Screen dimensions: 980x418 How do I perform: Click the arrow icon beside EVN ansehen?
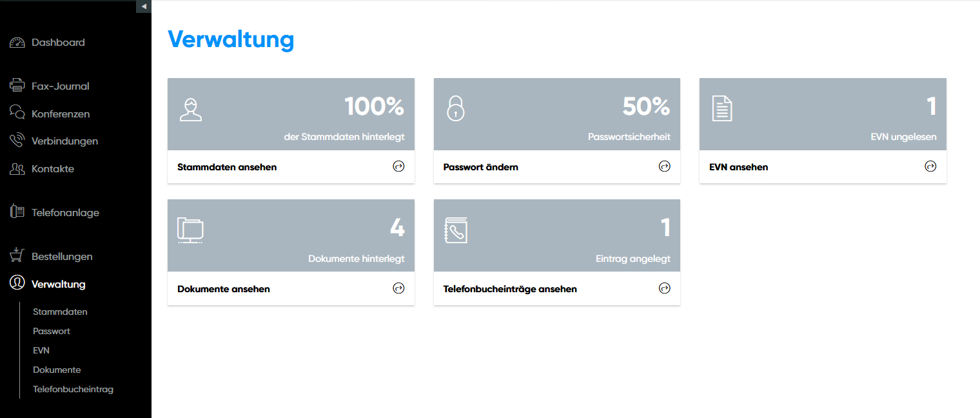pyautogui.click(x=930, y=166)
